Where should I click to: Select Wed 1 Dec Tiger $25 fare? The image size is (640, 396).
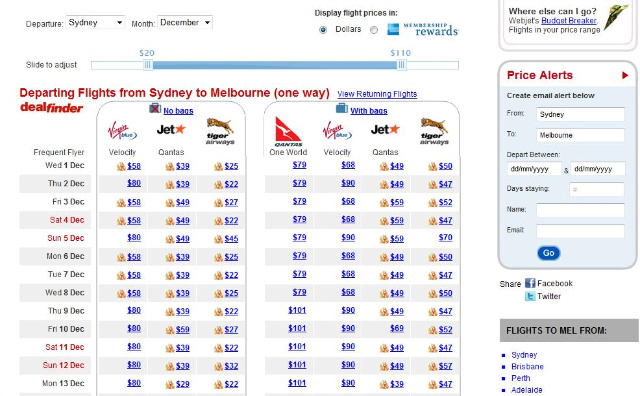(x=231, y=166)
